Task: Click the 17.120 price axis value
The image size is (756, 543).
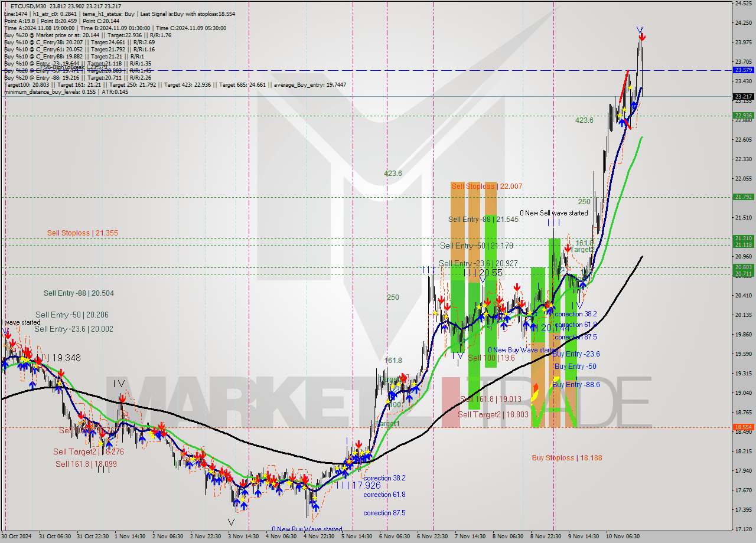Action: point(743,529)
